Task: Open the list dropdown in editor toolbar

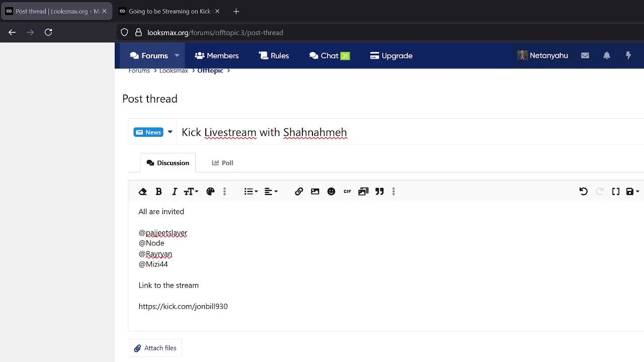Action: [x=251, y=192]
